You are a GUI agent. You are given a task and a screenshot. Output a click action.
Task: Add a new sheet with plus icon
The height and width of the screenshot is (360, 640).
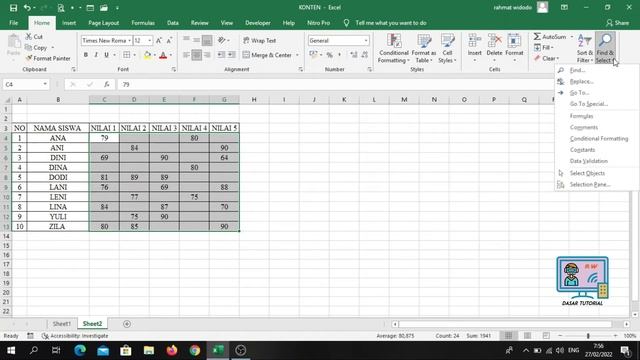pyautogui.click(x=127, y=324)
